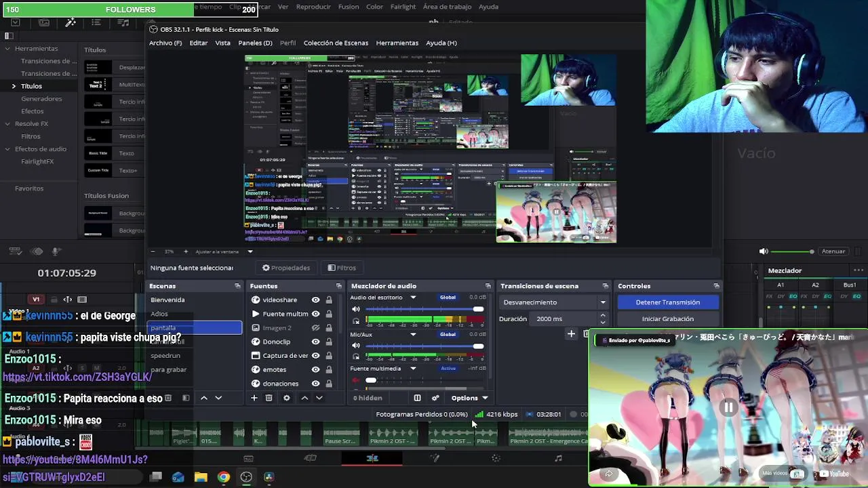Image resolution: width=868 pixels, height=488 pixels.
Task: Undock the Transiciones de escena panel
Action: point(606,286)
